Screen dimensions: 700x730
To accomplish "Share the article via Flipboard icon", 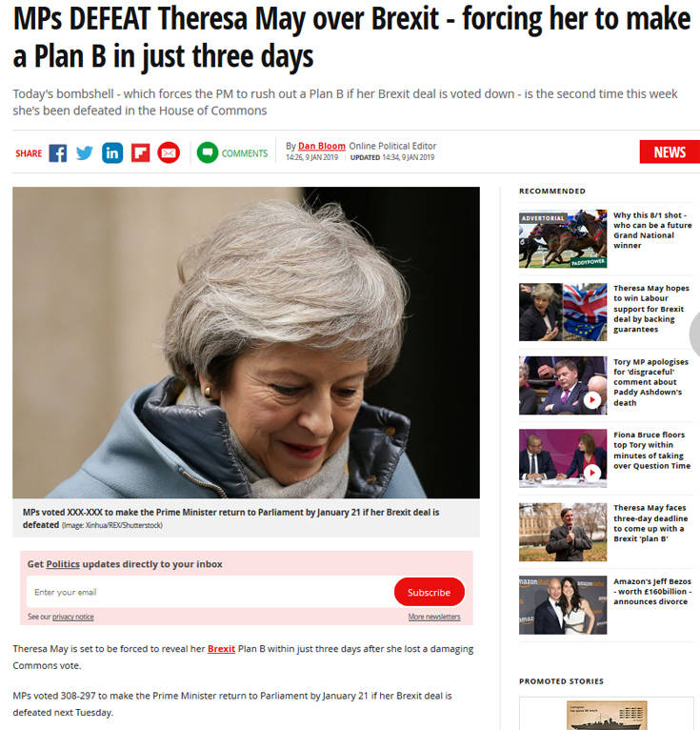I will pyautogui.click(x=140, y=153).
